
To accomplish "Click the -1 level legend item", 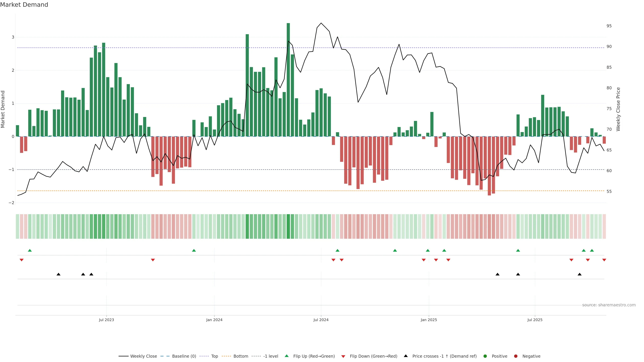I will point(271,356).
